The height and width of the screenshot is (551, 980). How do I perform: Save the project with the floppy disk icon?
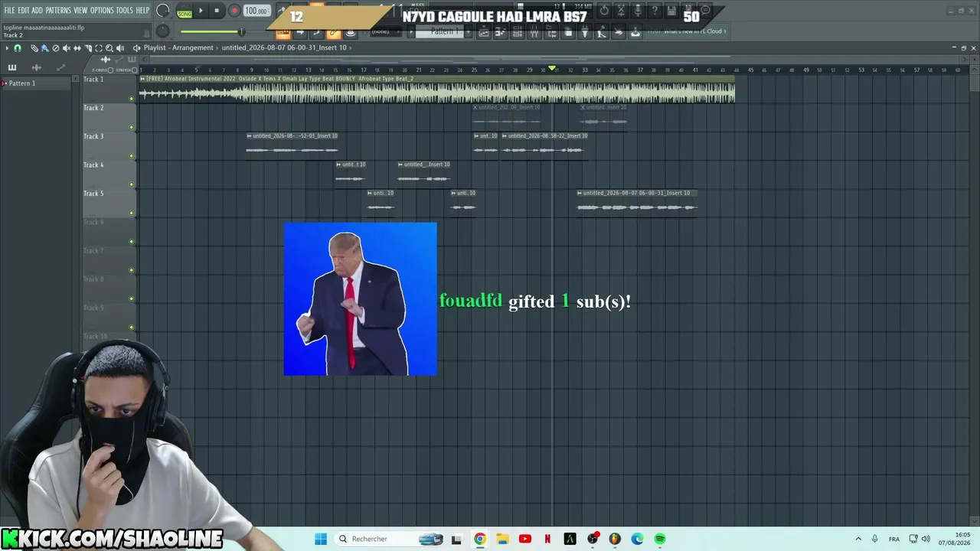click(671, 11)
